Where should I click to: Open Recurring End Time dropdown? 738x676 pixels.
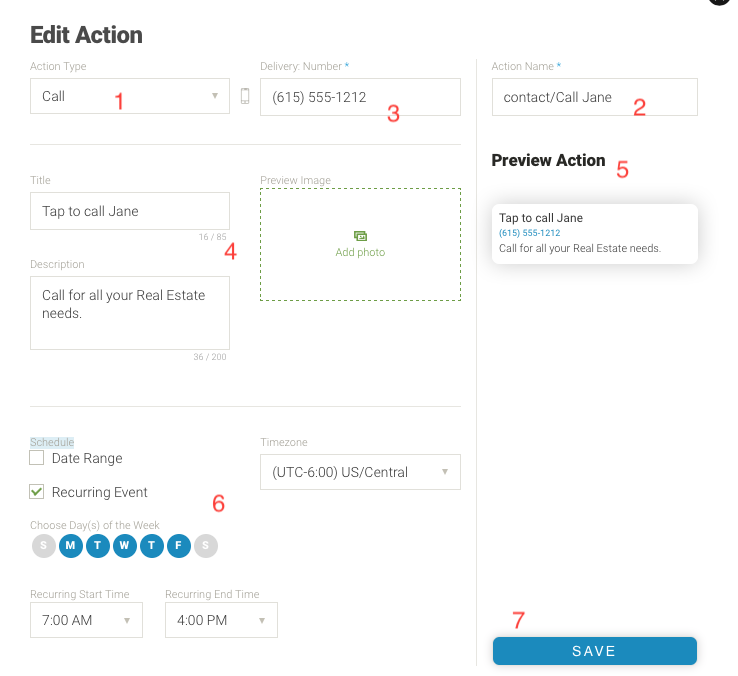coord(221,620)
